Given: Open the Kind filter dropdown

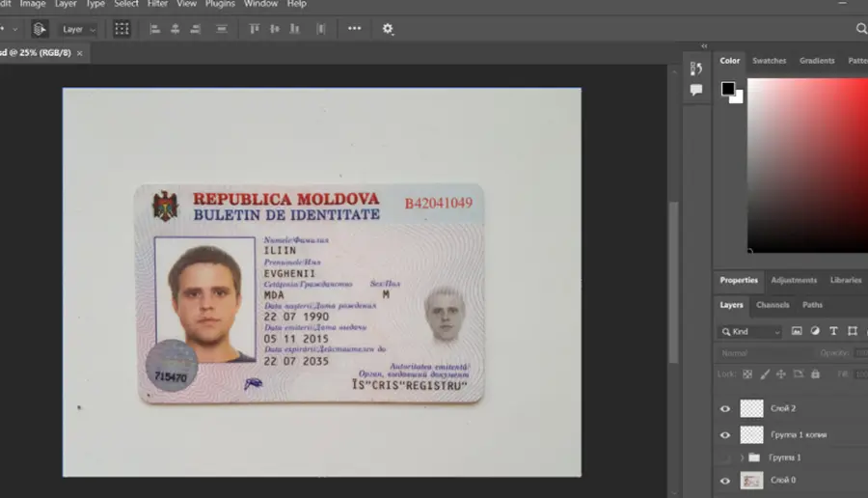Looking at the screenshot, I should [750, 332].
